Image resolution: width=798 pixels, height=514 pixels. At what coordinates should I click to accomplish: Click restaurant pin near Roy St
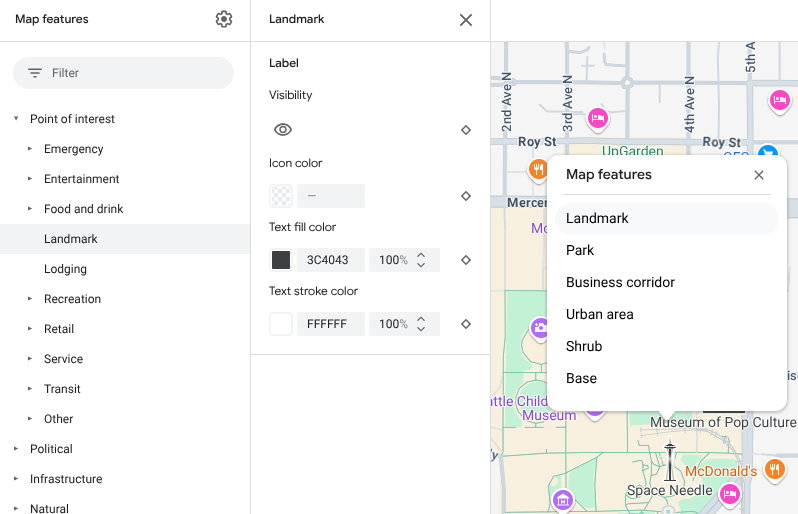(538, 168)
